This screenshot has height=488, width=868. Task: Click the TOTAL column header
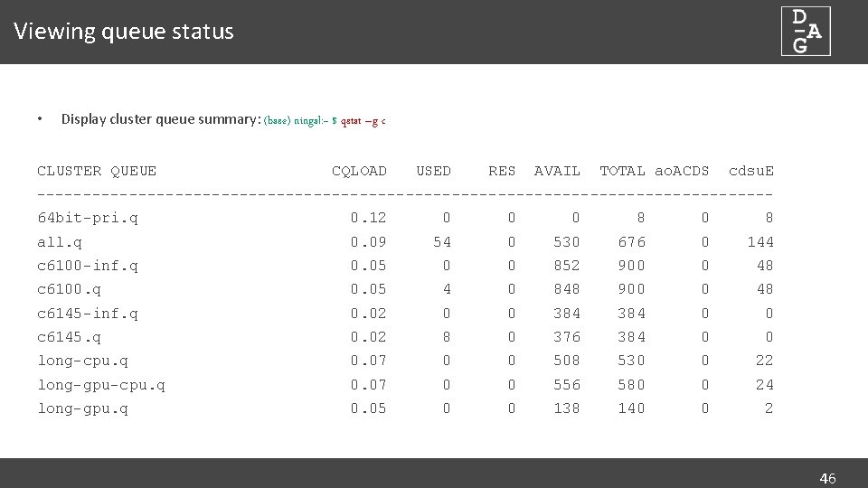click(x=622, y=171)
